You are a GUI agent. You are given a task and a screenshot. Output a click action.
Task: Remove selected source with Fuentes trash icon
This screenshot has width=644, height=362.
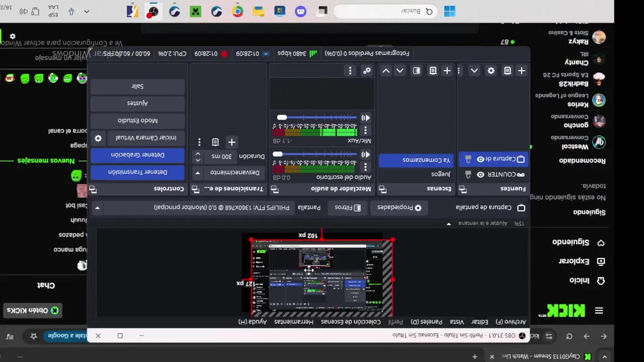pos(507,71)
